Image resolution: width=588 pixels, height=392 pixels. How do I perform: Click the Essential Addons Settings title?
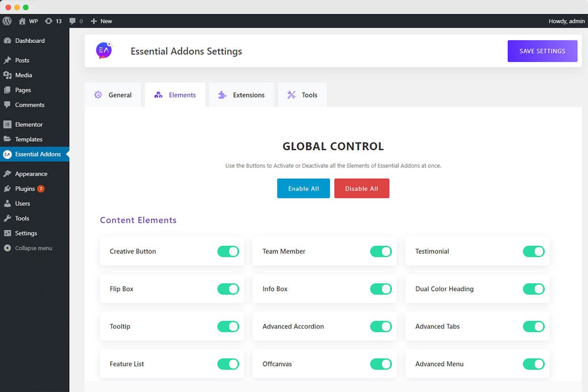pyautogui.click(x=186, y=51)
